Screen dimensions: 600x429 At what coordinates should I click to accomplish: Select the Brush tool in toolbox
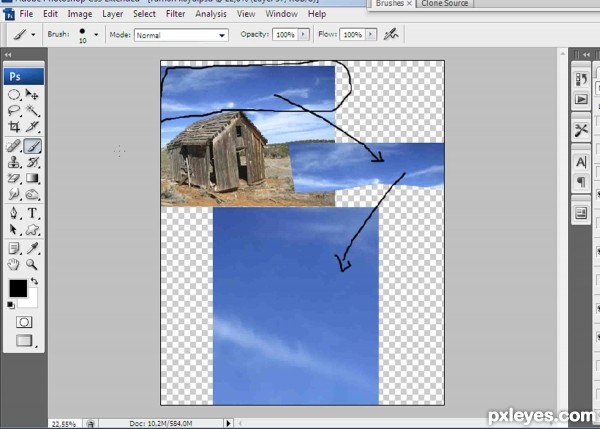pyautogui.click(x=33, y=146)
